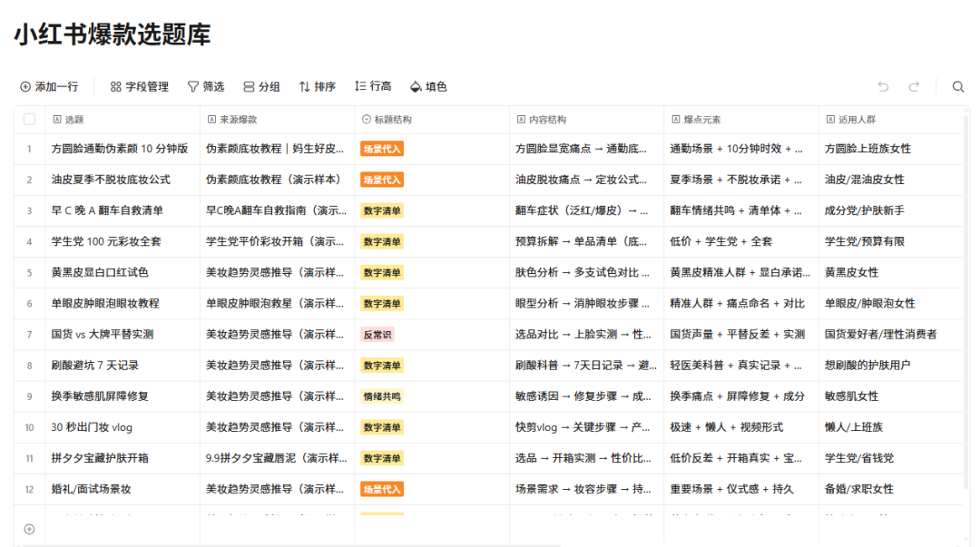
Task: Toggle the select-all checkbox in header
Action: (x=29, y=120)
